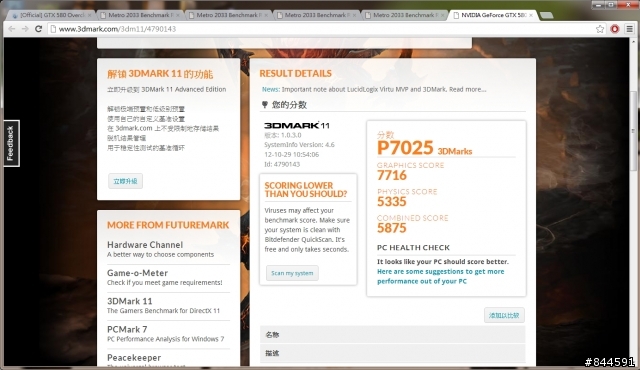Click the 3DMARK 11 logo

click(296, 125)
